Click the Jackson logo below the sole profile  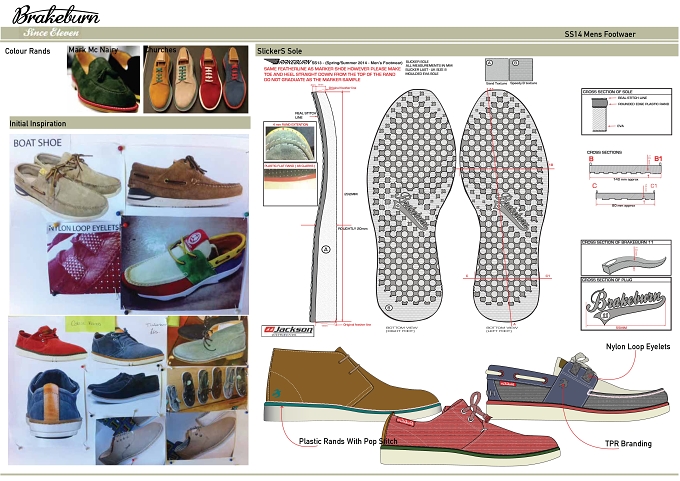click(x=288, y=330)
